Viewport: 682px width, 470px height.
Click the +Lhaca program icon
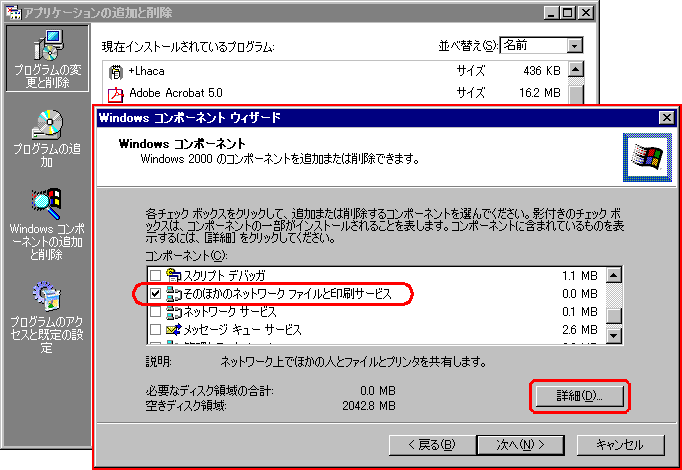pyautogui.click(x=115, y=71)
